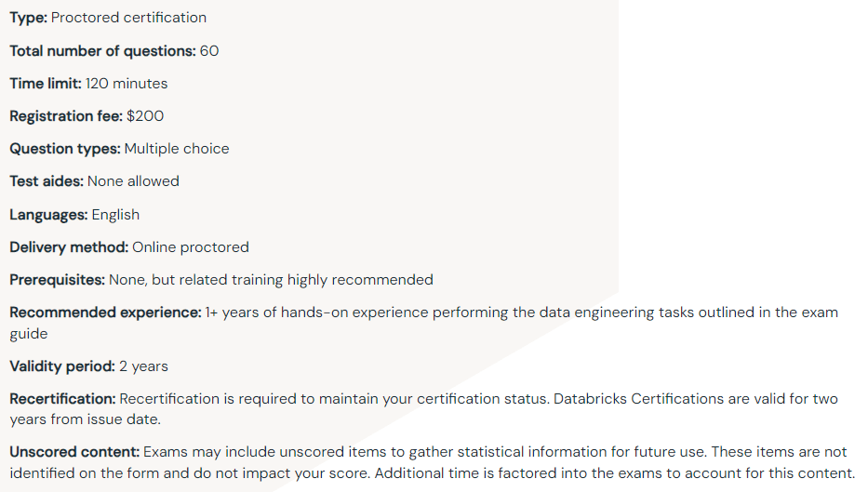
Task: Click the 'Validity period:' label
Action: 62,366
